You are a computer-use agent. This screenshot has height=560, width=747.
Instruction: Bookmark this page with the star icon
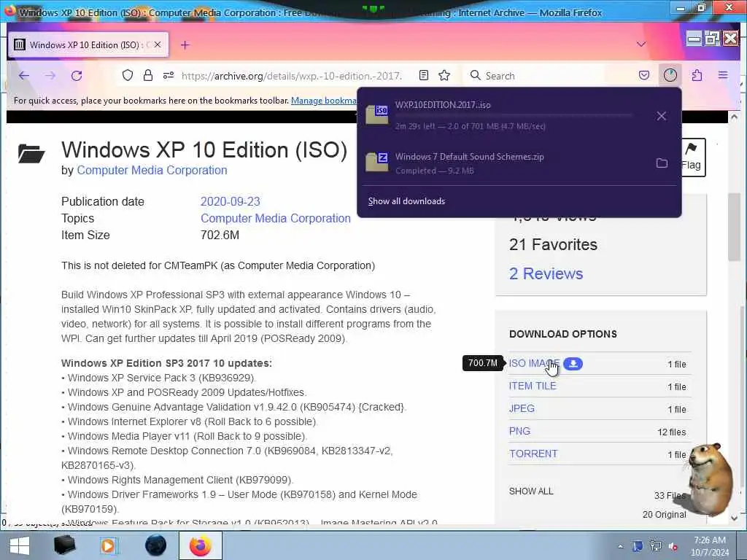coord(444,75)
